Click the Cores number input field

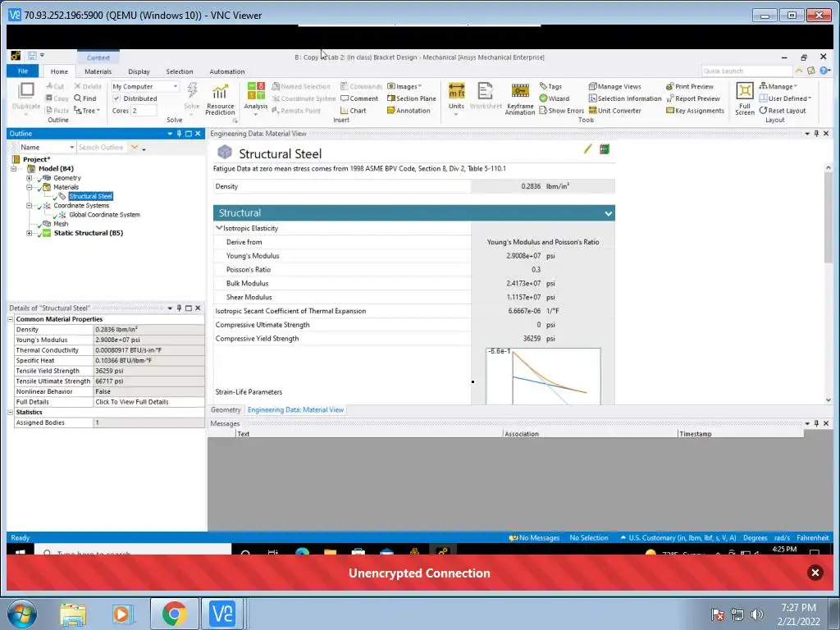(144, 111)
